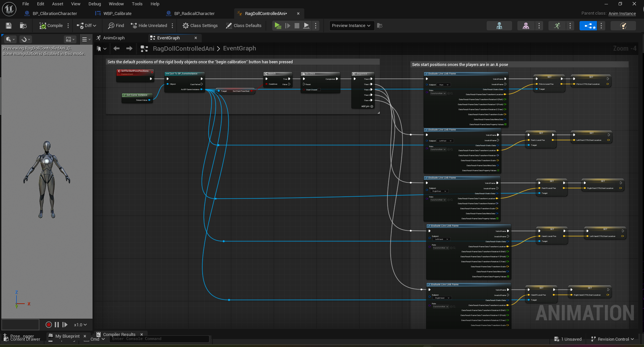Navigate forward in graph history

click(x=129, y=49)
